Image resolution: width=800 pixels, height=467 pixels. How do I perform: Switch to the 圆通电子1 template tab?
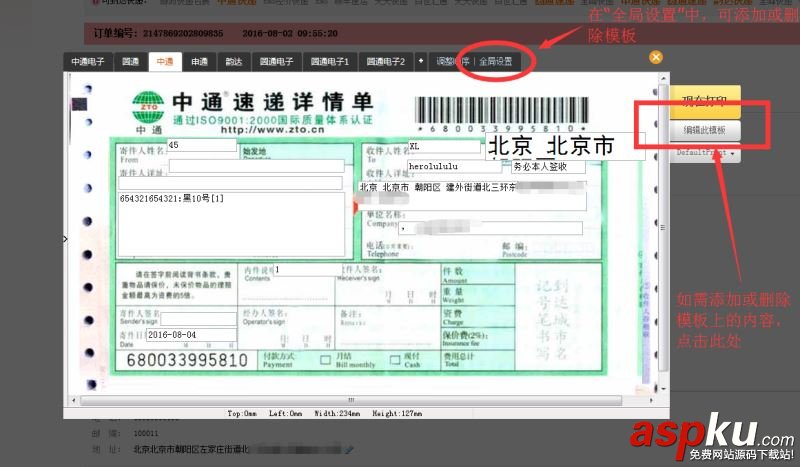point(330,61)
